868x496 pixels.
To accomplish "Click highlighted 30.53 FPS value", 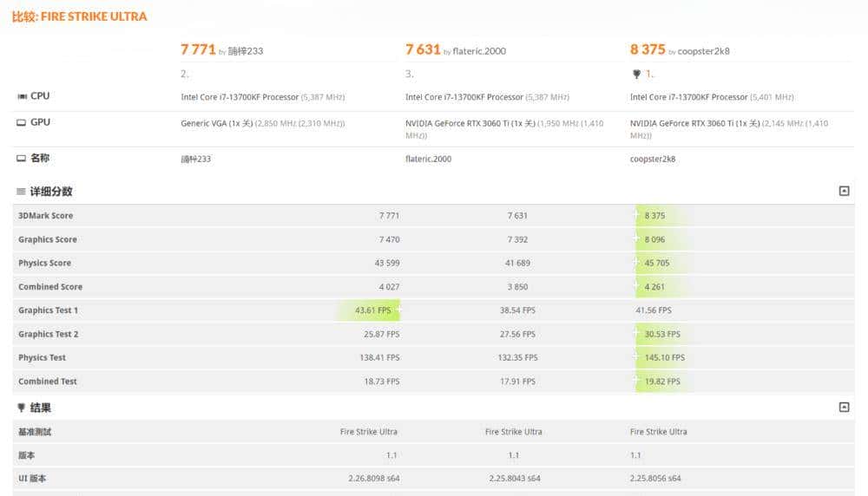I will tap(662, 334).
